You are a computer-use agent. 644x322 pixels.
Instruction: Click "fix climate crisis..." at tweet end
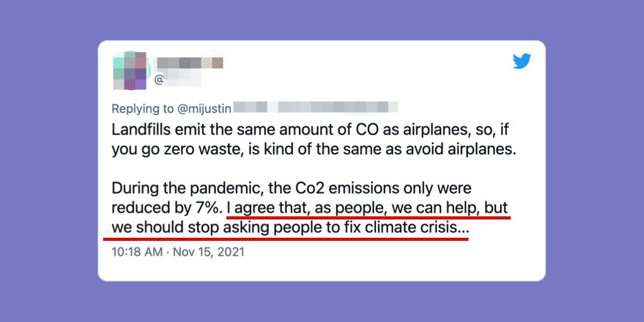pyautogui.click(x=409, y=227)
